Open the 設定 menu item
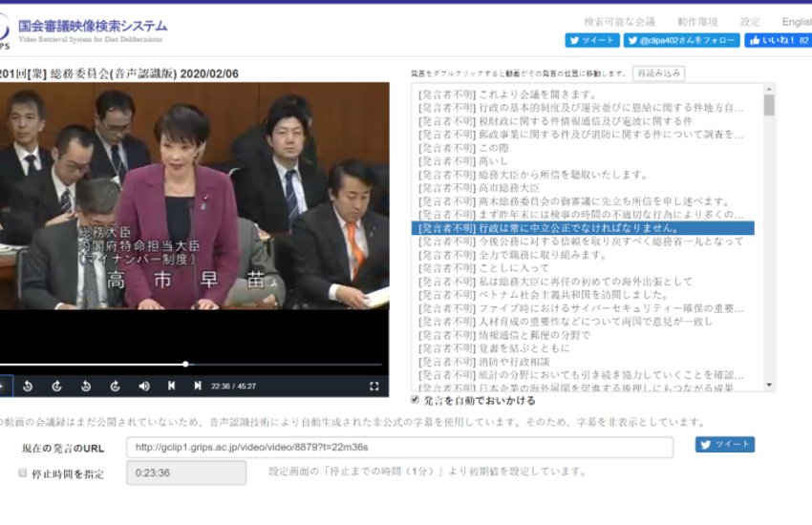812x525 pixels. (750, 22)
